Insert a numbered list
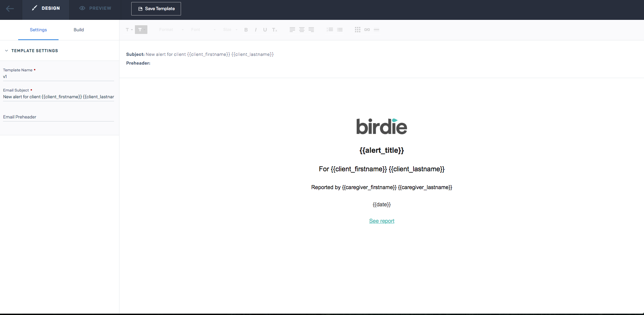 click(330, 30)
